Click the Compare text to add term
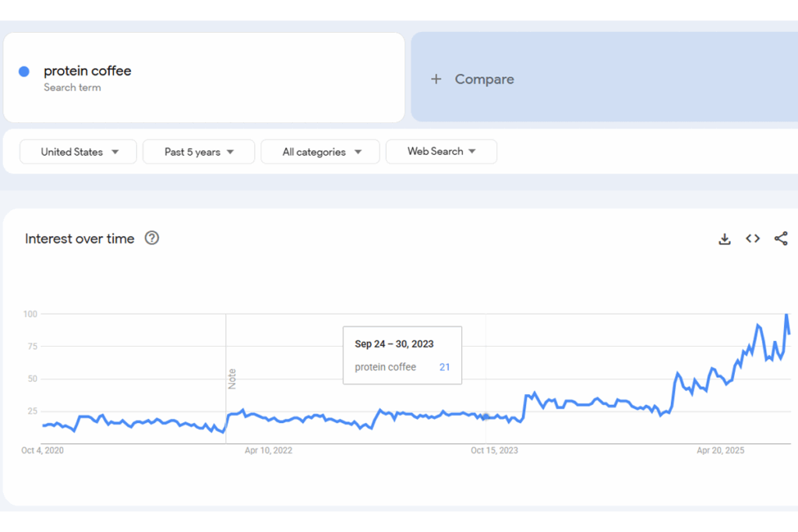The width and height of the screenshot is (798, 532). tap(484, 79)
